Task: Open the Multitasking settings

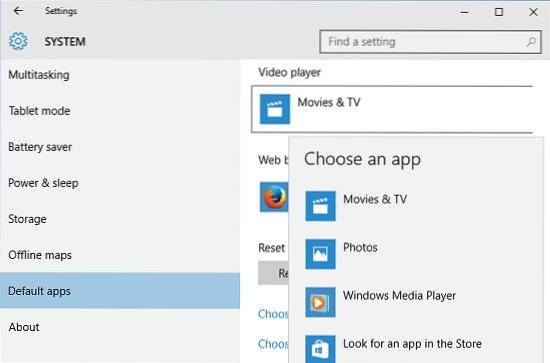Action: 120,75
